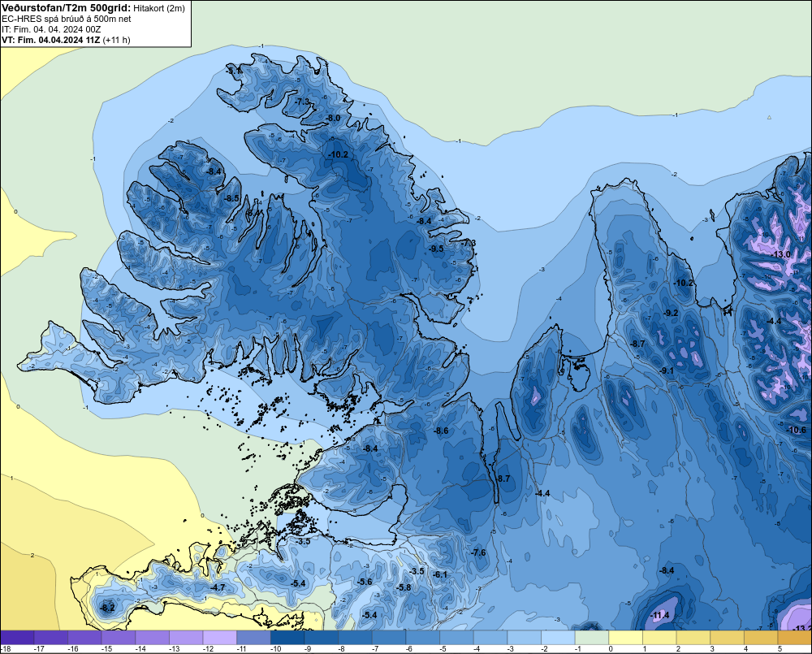Select the -11.4 temperature label
Image resolution: width=812 pixels, height=654 pixels.
(x=660, y=615)
